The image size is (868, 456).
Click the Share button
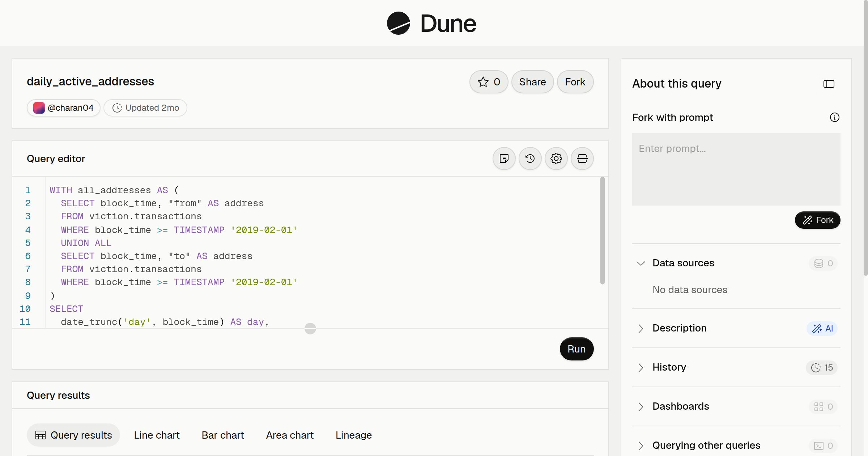pyautogui.click(x=532, y=82)
